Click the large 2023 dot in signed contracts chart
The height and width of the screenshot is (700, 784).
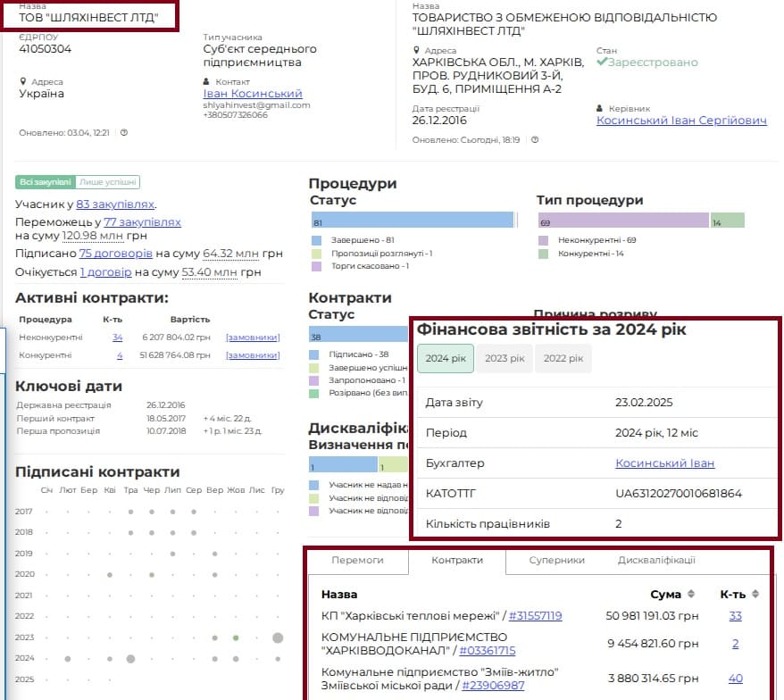tap(278, 637)
